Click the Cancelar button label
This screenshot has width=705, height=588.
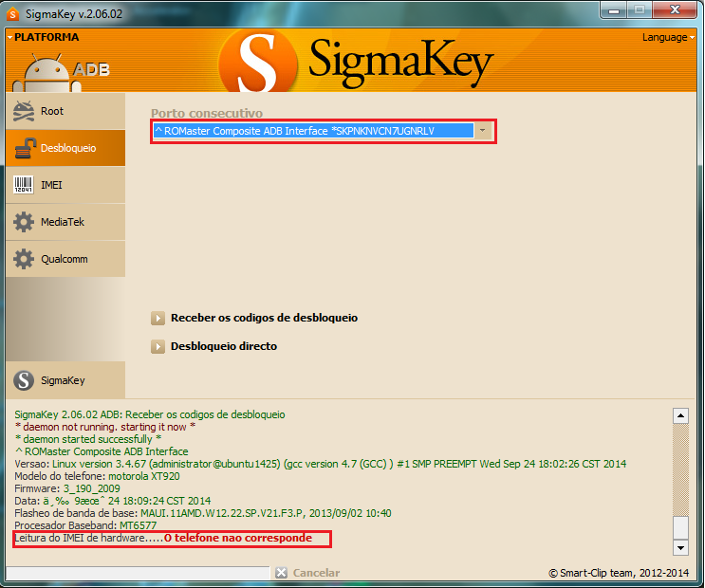coord(317,573)
